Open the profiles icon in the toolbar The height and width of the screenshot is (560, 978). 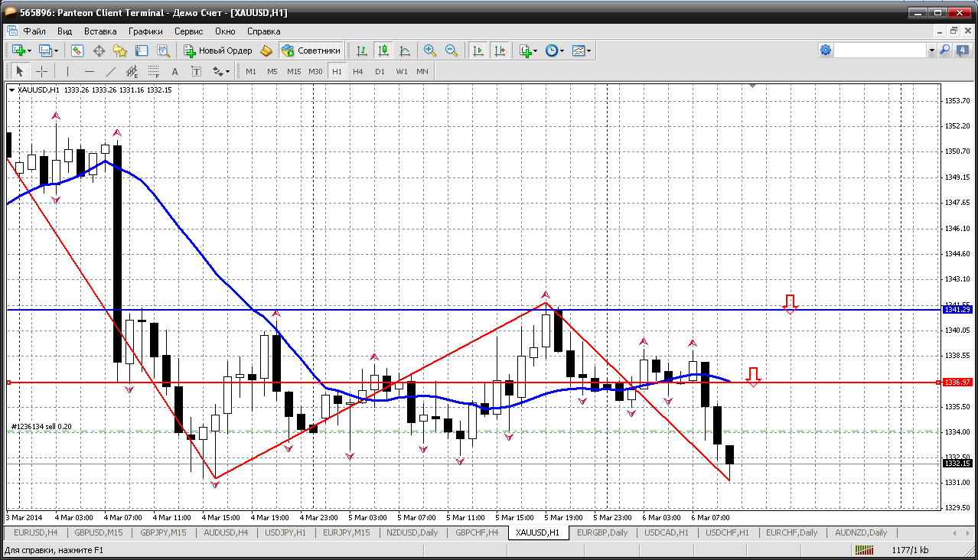[45, 50]
